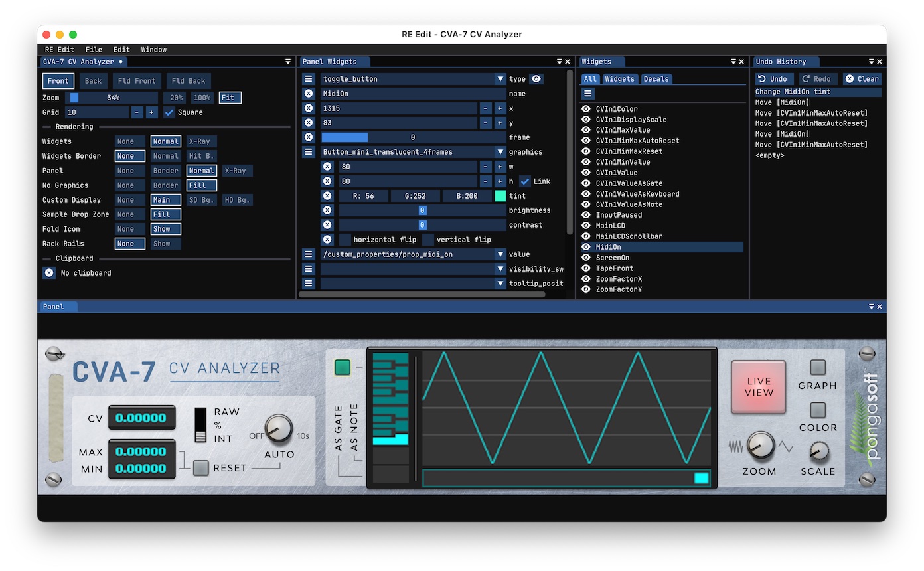Click the Fit zoom button
The image size is (924, 571).
tap(230, 98)
